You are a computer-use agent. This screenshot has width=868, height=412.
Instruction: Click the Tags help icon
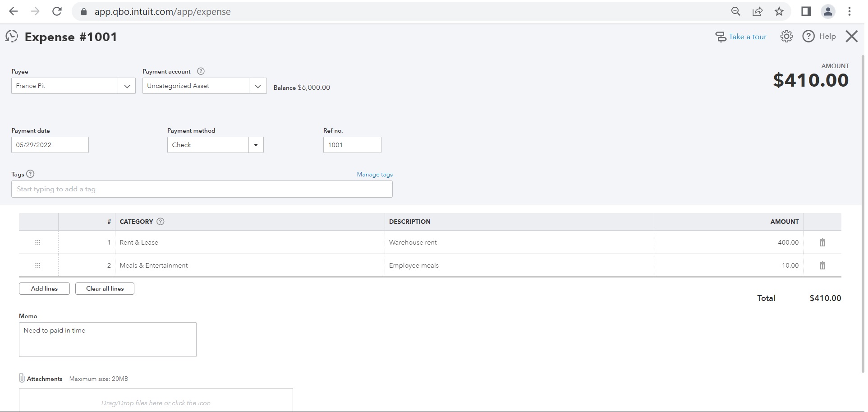pyautogui.click(x=30, y=174)
